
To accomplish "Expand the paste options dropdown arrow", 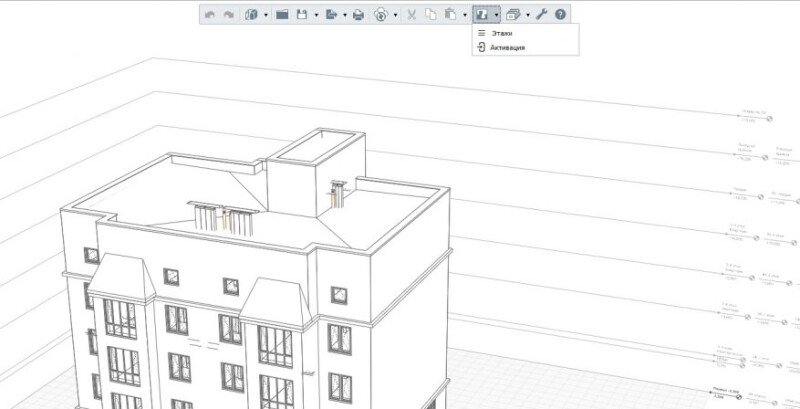I will click(465, 15).
